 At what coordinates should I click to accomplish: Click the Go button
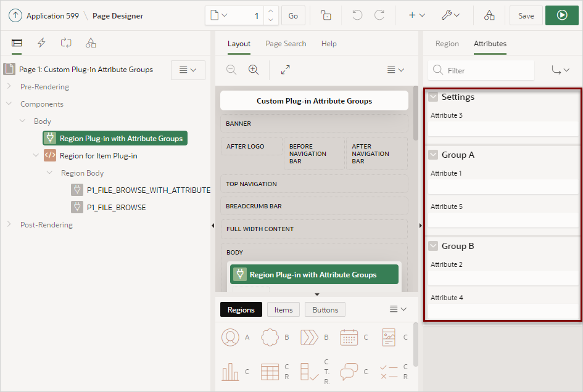pyautogui.click(x=293, y=15)
